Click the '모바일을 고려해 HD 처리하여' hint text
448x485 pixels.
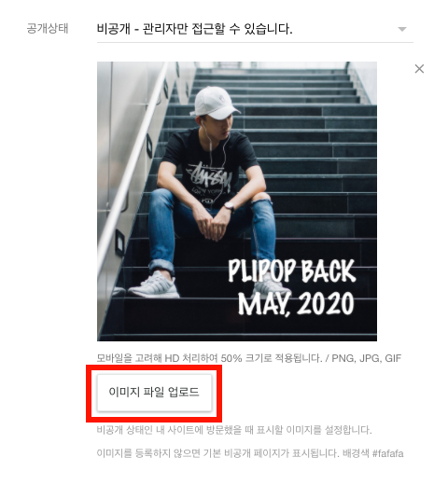pyautogui.click(x=157, y=358)
